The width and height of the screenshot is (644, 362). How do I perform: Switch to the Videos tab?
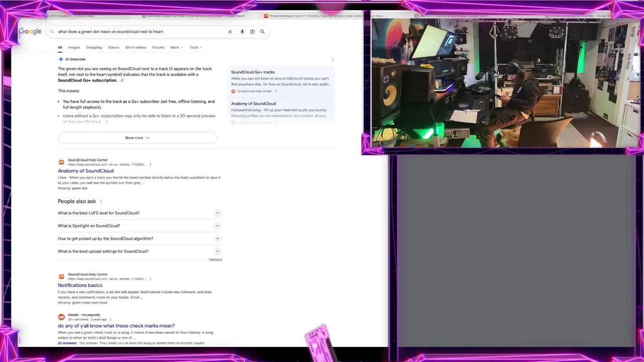[x=113, y=47]
